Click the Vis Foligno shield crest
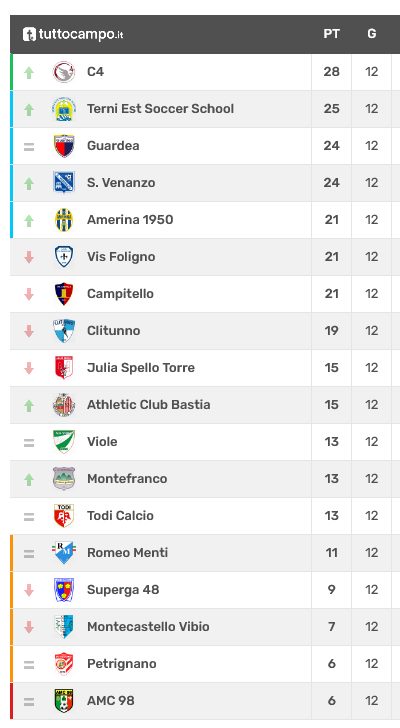This screenshot has height=728, width=400. [x=64, y=257]
